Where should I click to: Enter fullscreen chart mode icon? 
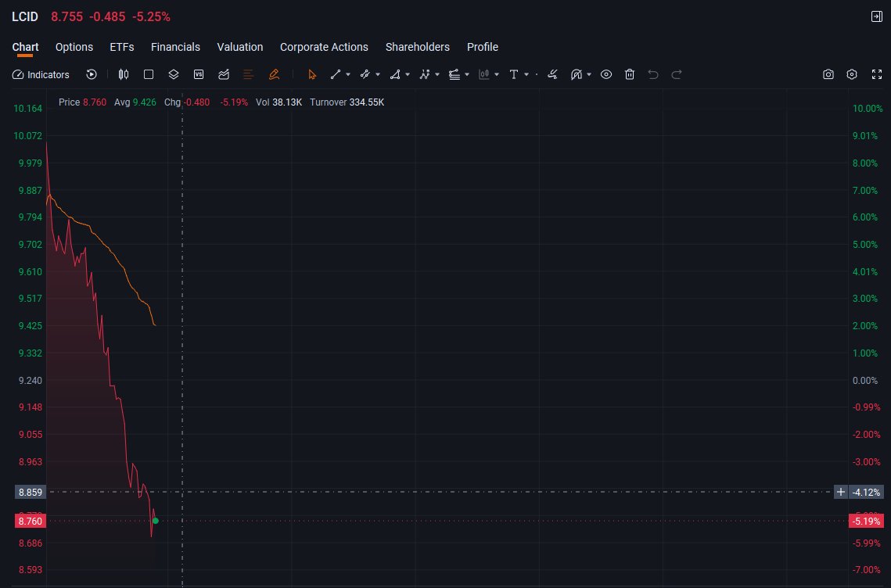877,74
